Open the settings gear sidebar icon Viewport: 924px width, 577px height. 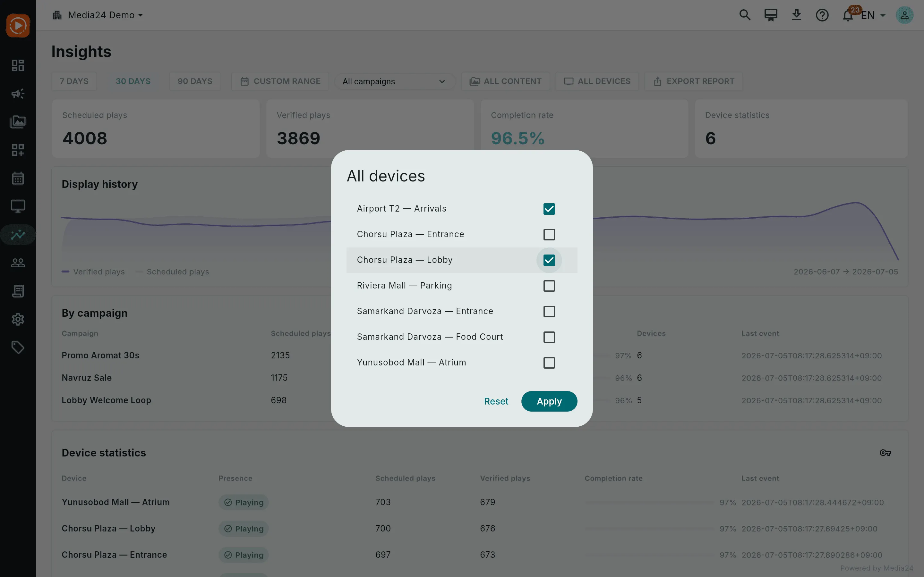coord(18,319)
